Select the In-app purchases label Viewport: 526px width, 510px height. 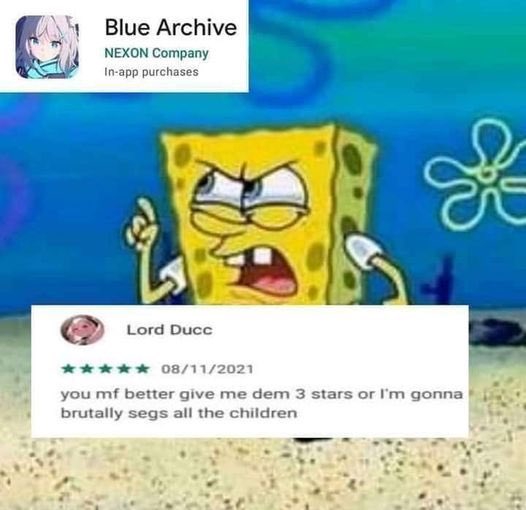[x=151, y=72]
